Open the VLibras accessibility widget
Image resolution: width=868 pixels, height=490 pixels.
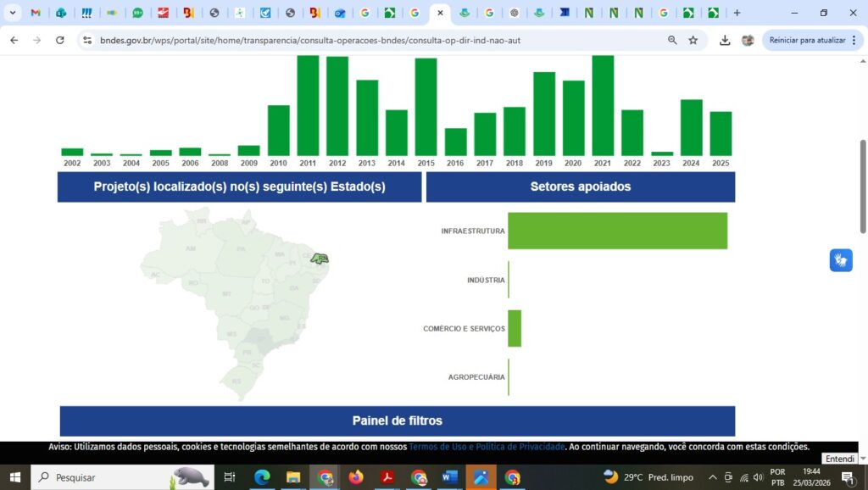point(840,260)
